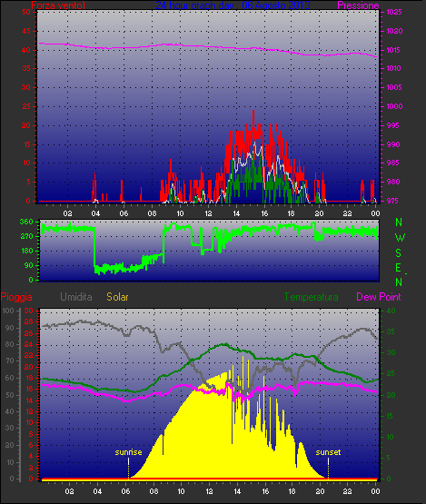Click the sunrise marker label
Screen dimensions: 426x504
(x=128, y=452)
